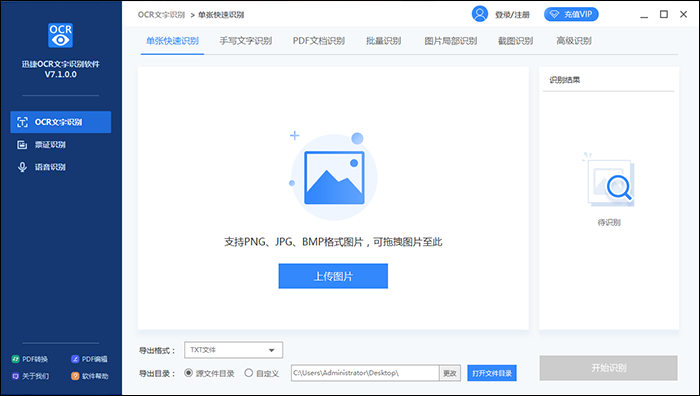Click 登录/注册 link
Screen dimensions: 700x396
(512, 15)
